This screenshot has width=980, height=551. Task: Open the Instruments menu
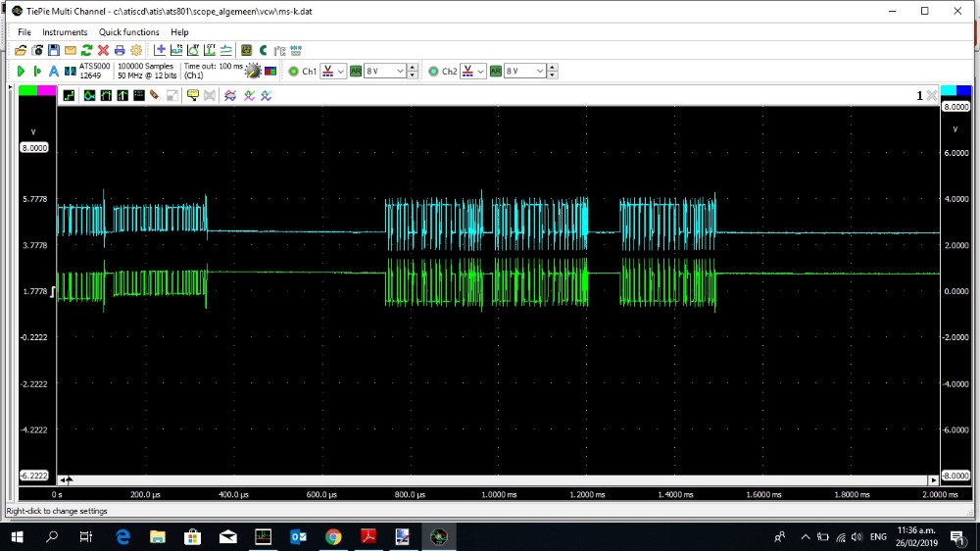point(65,32)
